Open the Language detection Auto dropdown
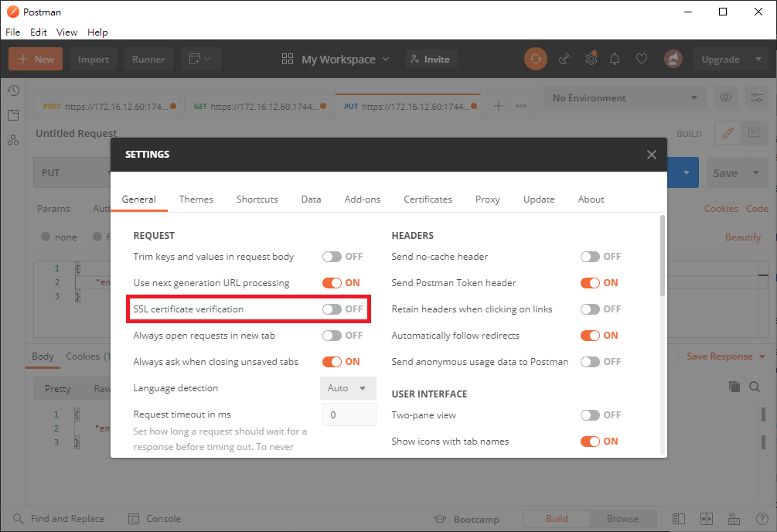Image resolution: width=777 pixels, height=532 pixels. (348, 387)
